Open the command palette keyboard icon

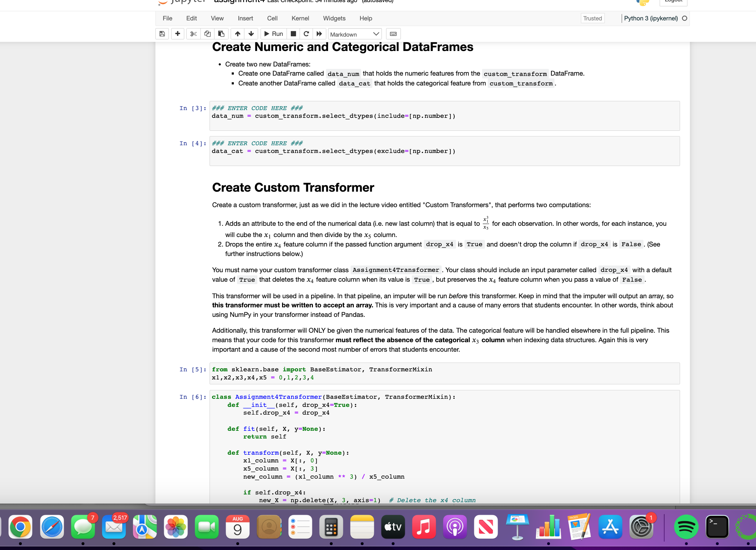(x=393, y=34)
